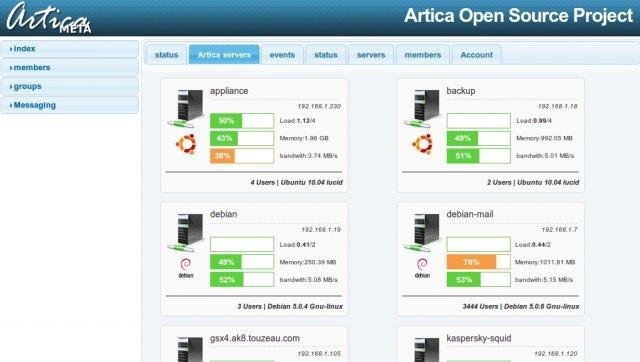Click the Debian logo under debian-mail
Screen dimensions: 640x362
click(422, 268)
